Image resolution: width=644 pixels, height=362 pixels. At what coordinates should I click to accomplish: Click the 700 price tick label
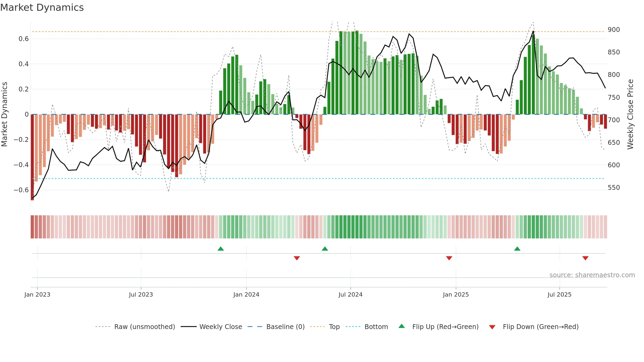(614, 120)
